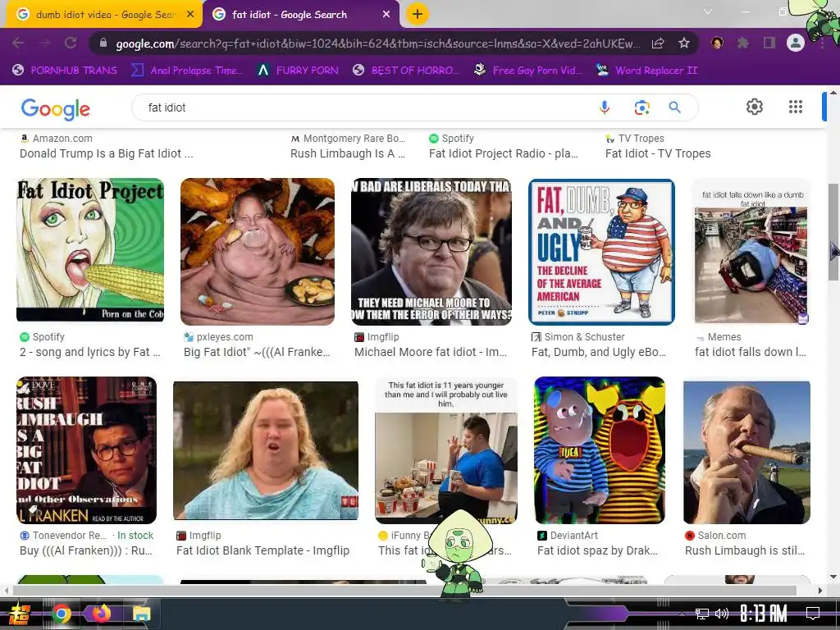Screen dimensions: 840x630
Task: Click the scroll right arrow of horizontal scrollbar
Action: point(819,591)
